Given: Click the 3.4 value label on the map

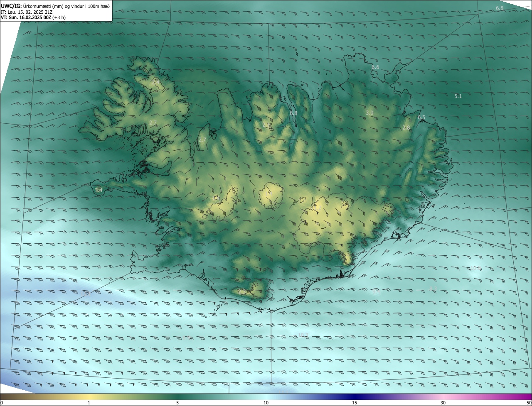Looking at the screenshot, I should tap(99, 190).
